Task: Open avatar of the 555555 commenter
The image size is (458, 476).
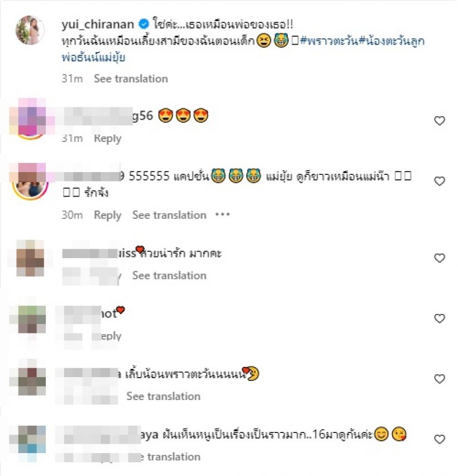Action: pos(30,182)
